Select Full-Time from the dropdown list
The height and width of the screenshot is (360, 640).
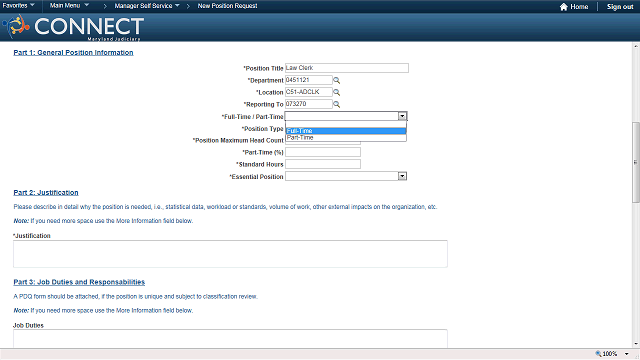346,131
